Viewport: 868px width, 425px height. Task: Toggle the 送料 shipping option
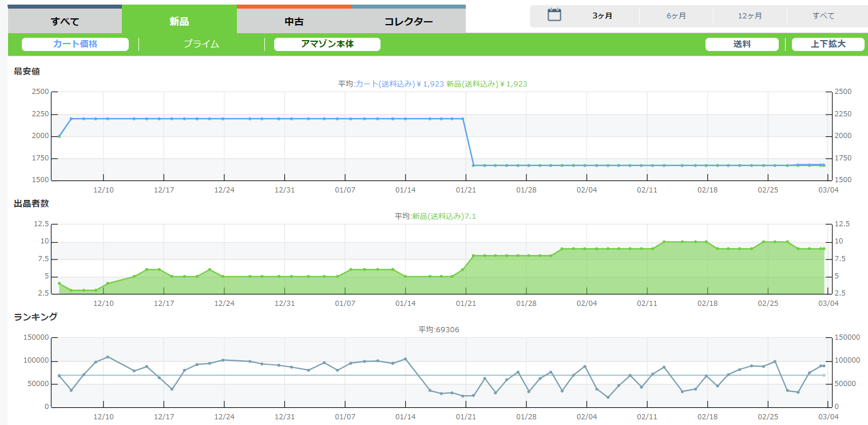[742, 44]
